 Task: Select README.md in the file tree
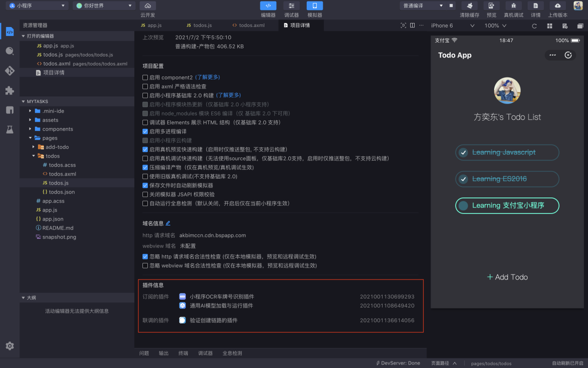tap(57, 228)
